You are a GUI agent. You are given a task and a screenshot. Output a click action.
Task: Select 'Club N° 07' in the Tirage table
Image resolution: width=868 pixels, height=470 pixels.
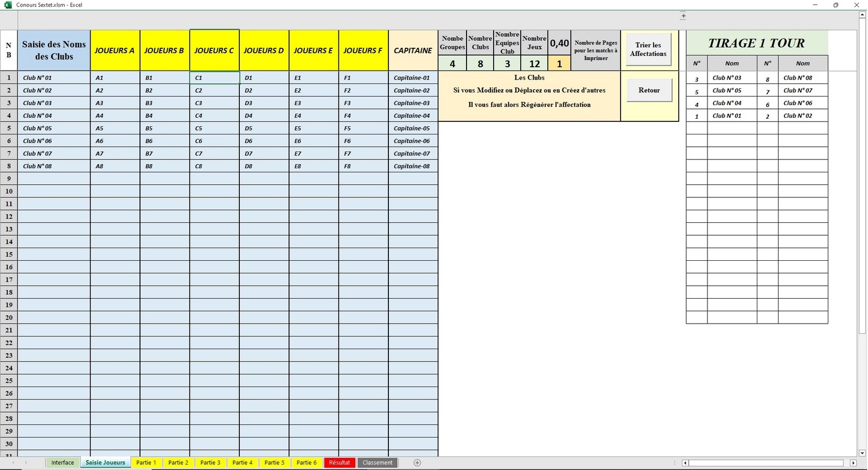pos(803,91)
